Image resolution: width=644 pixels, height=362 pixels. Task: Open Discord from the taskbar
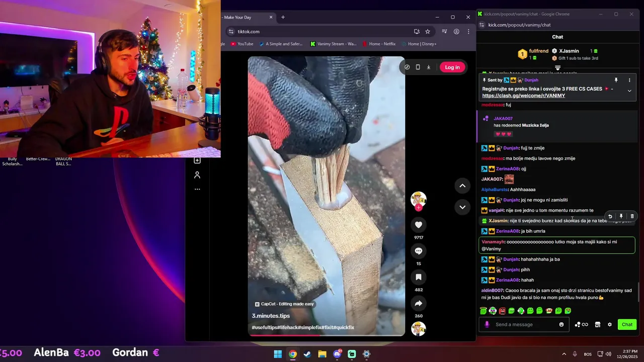tap(337, 354)
